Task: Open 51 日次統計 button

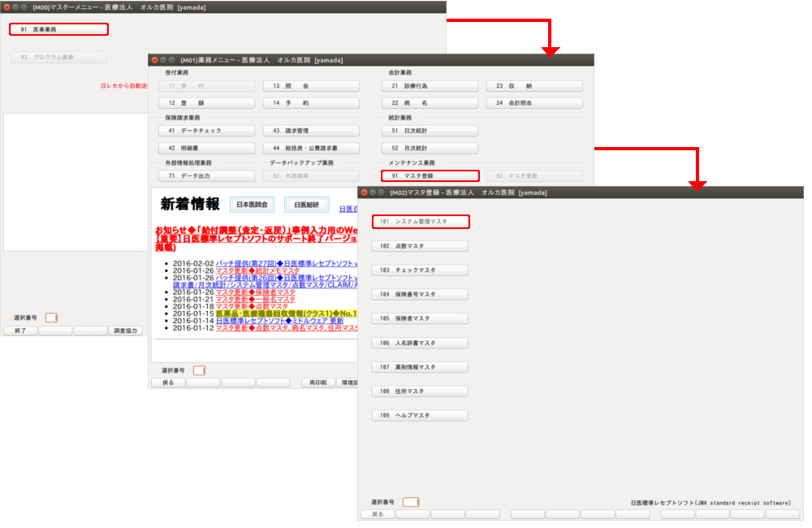Action: [430, 131]
